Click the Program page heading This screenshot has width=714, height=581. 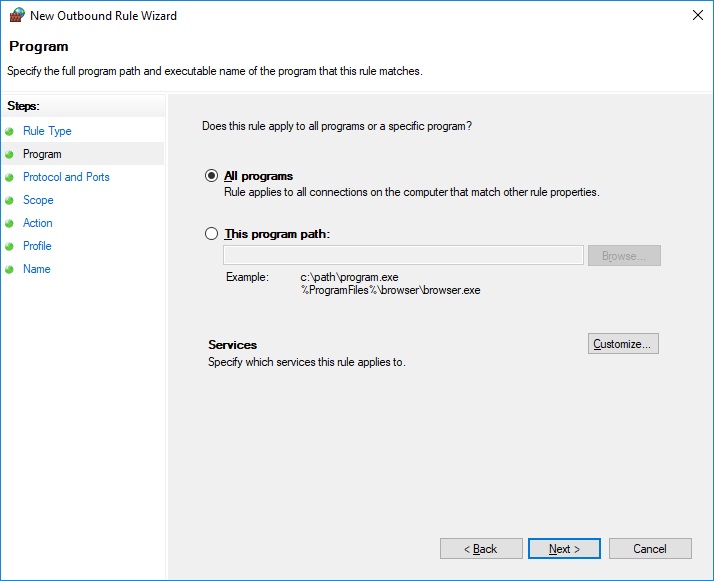pyautogui.click(x=39, y=46)
